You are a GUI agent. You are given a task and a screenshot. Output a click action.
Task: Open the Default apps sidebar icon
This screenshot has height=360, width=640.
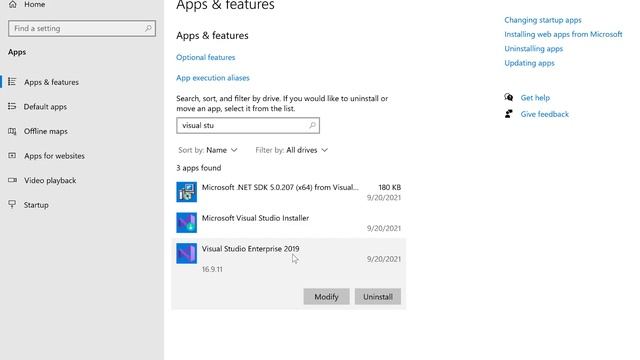pyautogui.click(x=12, y=107)
